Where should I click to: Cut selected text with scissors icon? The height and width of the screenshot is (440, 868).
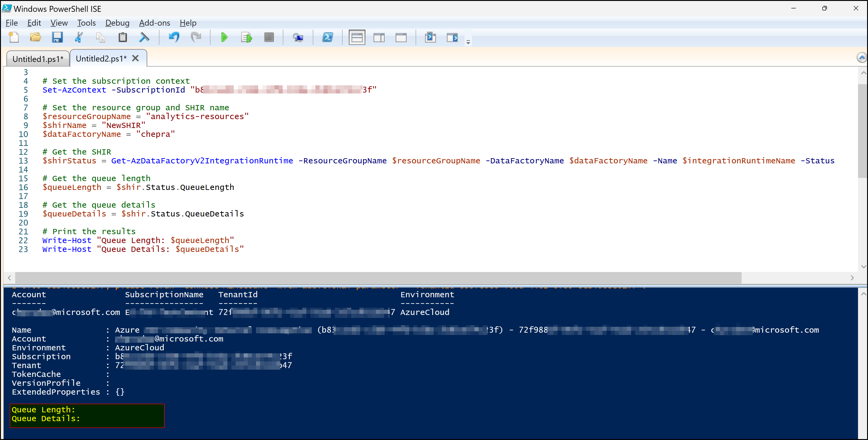pyautogui.click(x=79, y=37)
